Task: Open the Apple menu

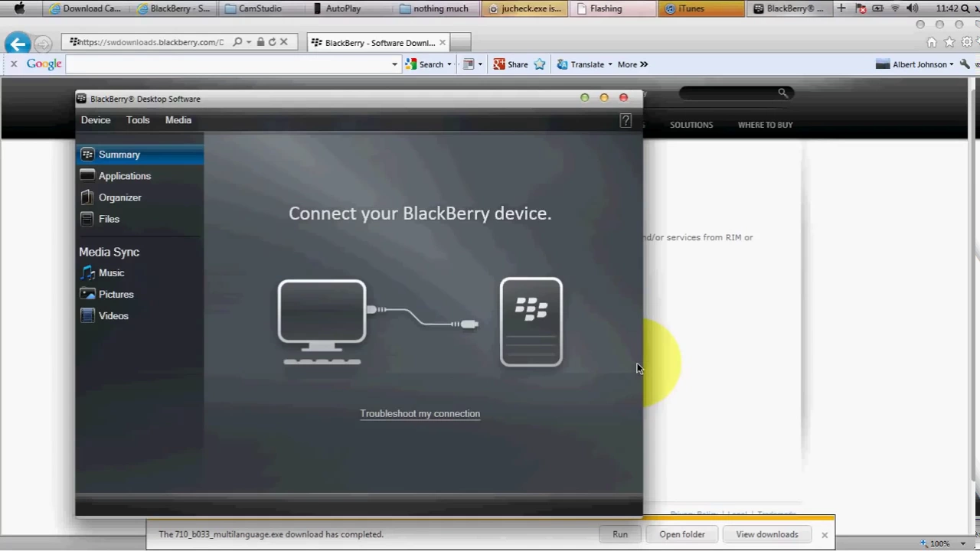Action: pyautogui.click(x=20, y=8)
